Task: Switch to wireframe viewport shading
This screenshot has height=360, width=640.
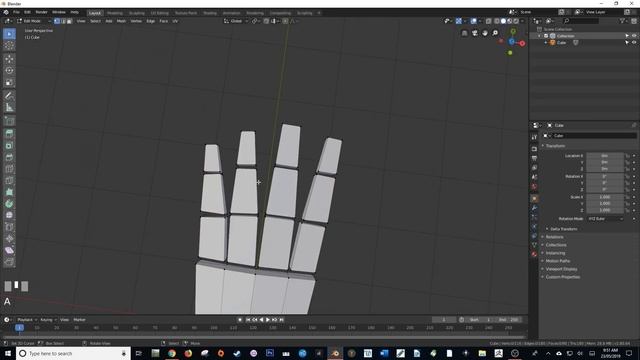Action: pyautogui.click(x=497, y=21)
